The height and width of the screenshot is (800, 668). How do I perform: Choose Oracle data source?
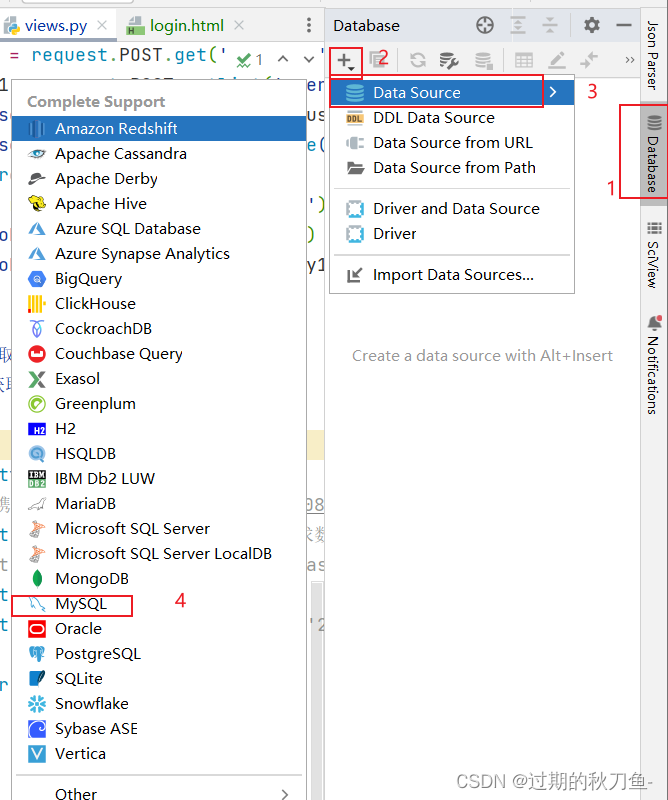point(159,629)
